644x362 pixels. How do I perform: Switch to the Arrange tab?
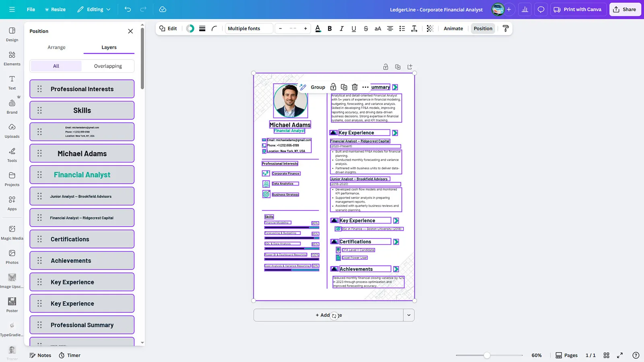[56, 47]
